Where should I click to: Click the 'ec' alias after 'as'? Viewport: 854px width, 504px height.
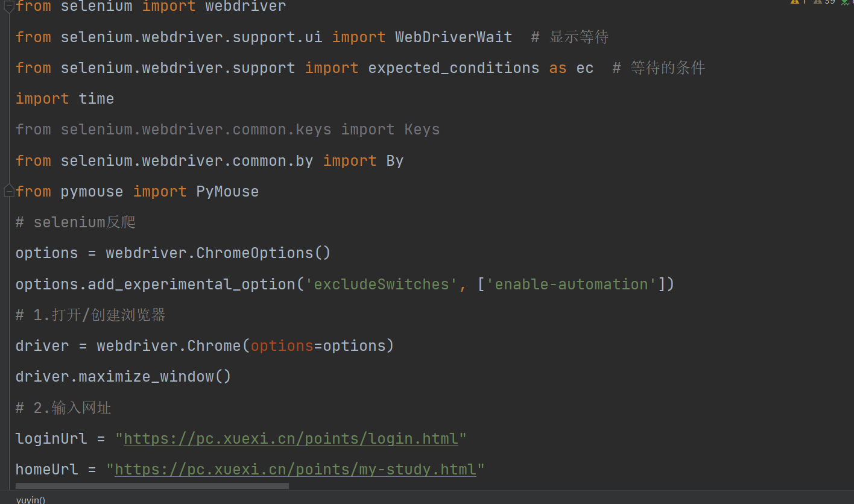(x=585, y=68)
